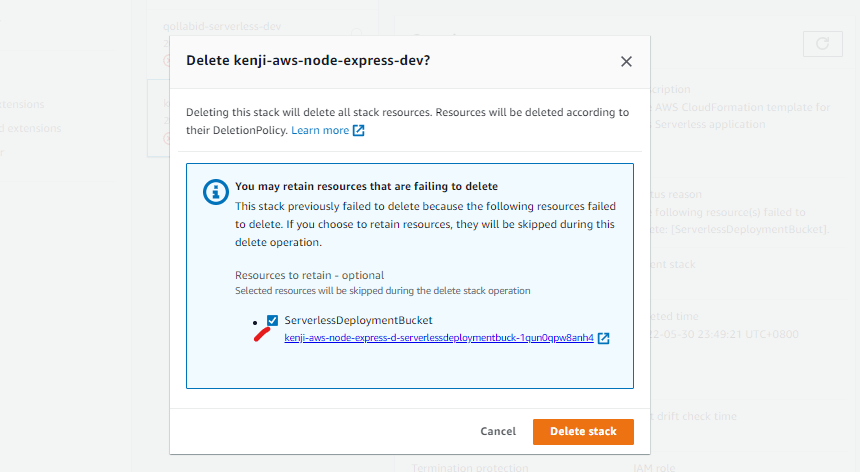Cancel the stack deletion
860x472 pixels.
point(498,431)
